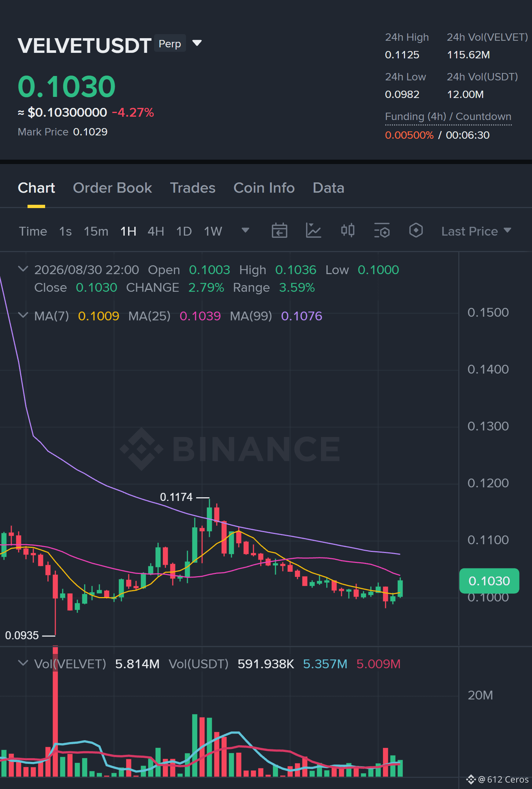
Task: Open the Order Book tab
Action: click(112, 188)
